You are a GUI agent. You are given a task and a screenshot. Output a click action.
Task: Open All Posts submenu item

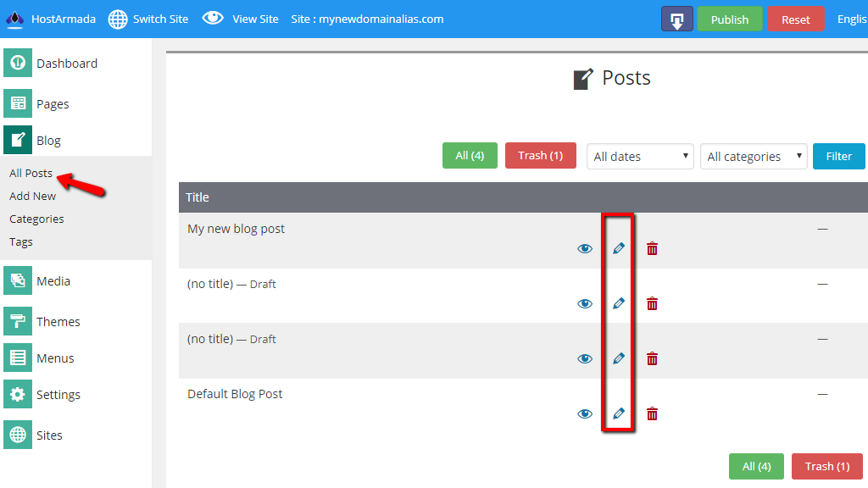31,173
